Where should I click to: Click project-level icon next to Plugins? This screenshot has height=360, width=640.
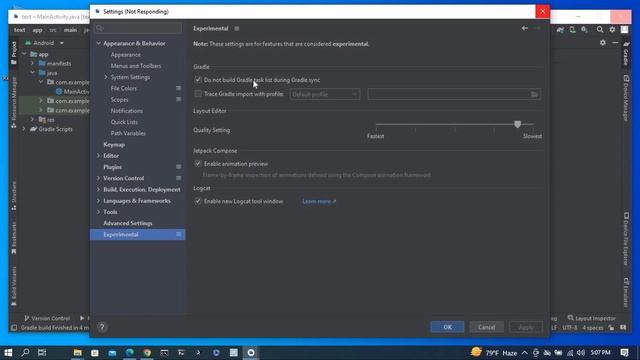178,167
